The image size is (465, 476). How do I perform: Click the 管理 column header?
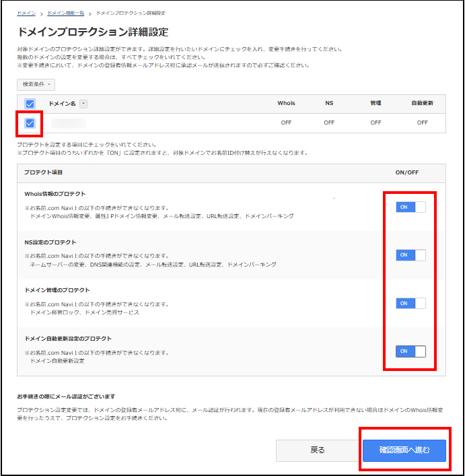(375, 103)
